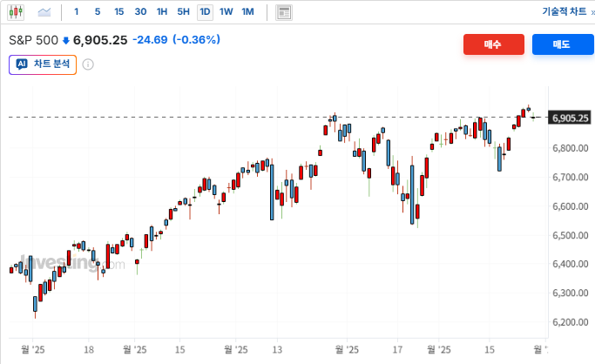Viewport: 595px width, 364px height.
Task: Choose the 5H timeframe
Action: (x=183, y=11)
